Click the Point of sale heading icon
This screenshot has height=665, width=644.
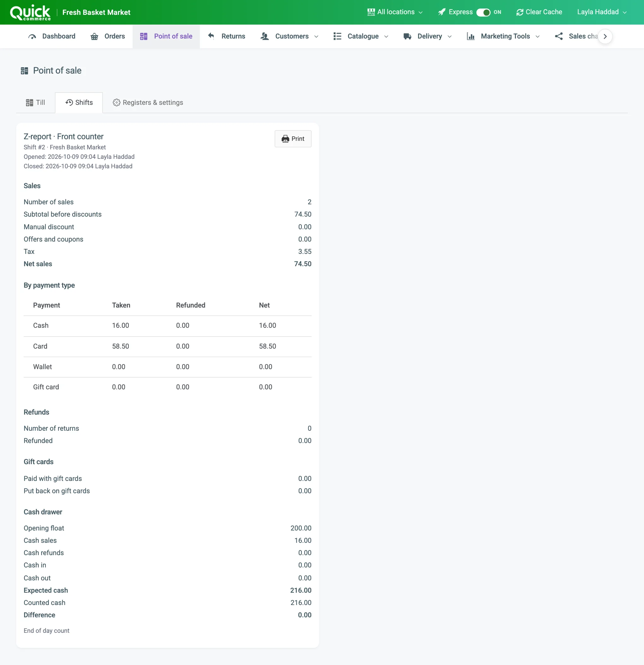pos(24,71)
